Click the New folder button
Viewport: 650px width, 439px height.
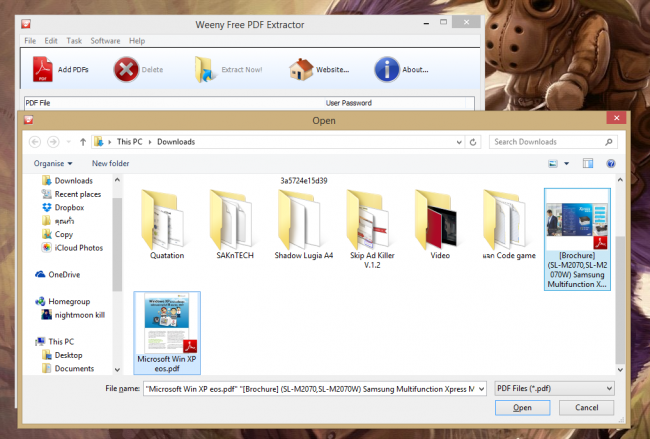coord(110,164)
